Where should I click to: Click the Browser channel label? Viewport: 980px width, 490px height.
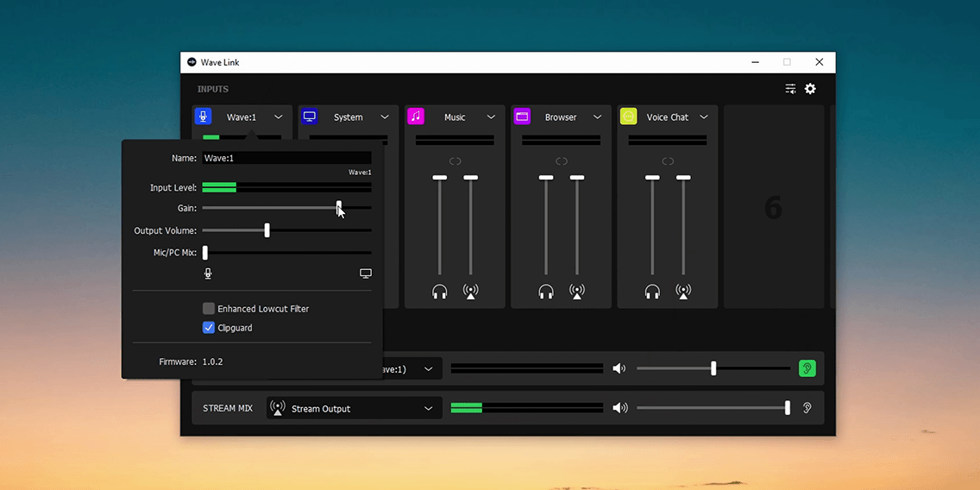coord(561,116)
